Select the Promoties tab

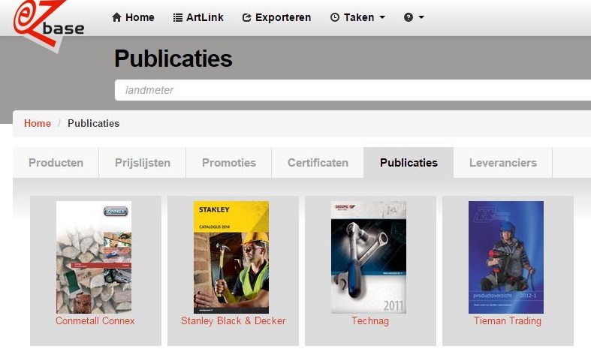(229, 163)
